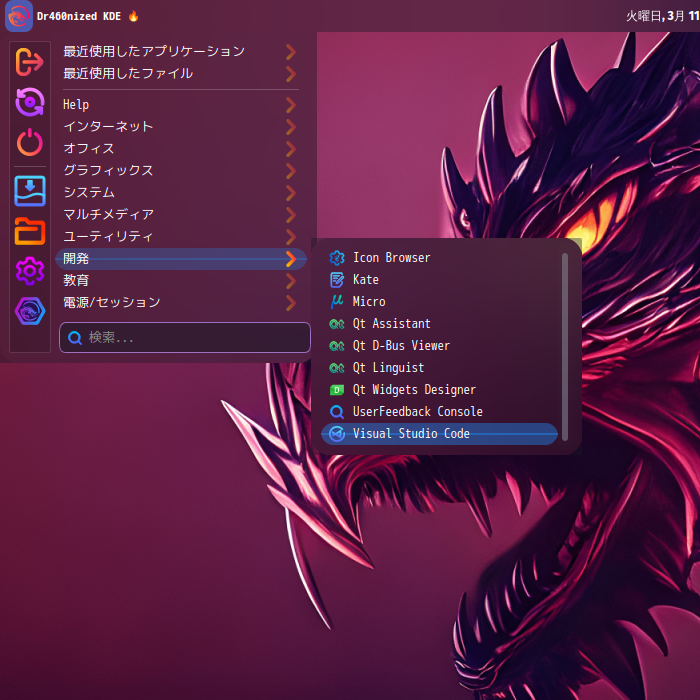Image resolution: width=700 pixels, height=700 pixels.
Task: Expand 最近使用したファイル submenu arrow
Action: point(291,74)
